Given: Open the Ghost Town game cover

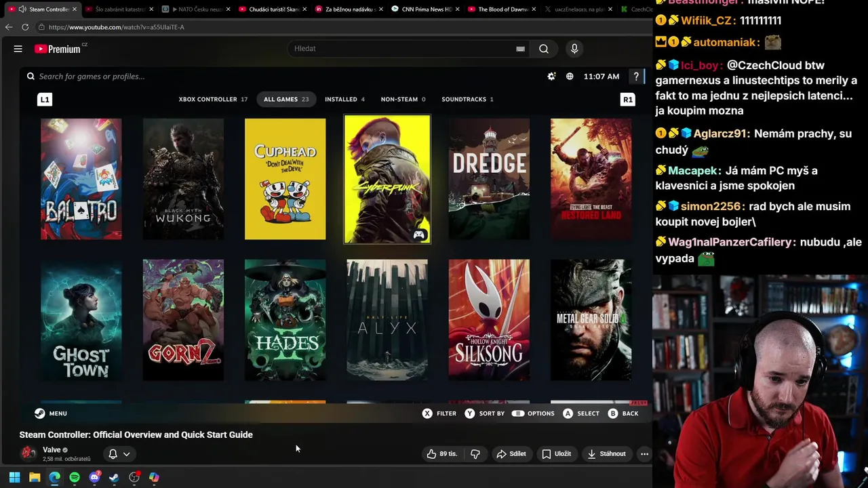Looking at the screenshot, I should click(x=81, y=320).
